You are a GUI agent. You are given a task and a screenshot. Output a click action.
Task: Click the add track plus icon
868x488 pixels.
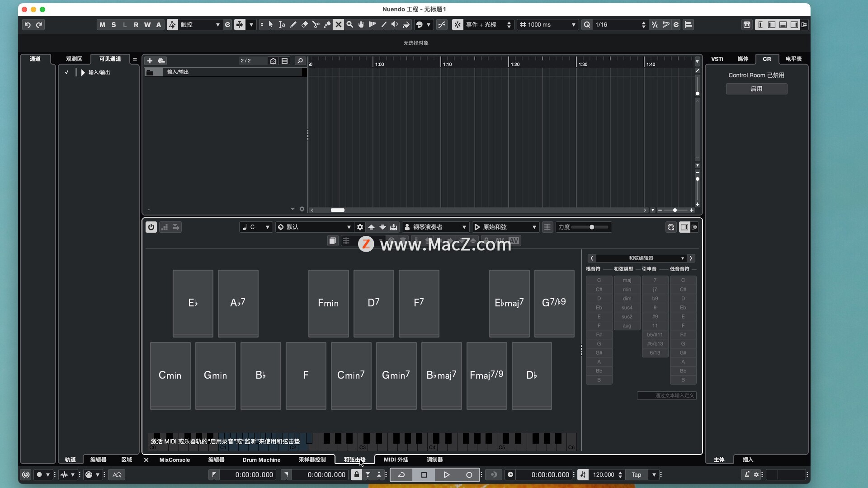click(x=150, y=61)
